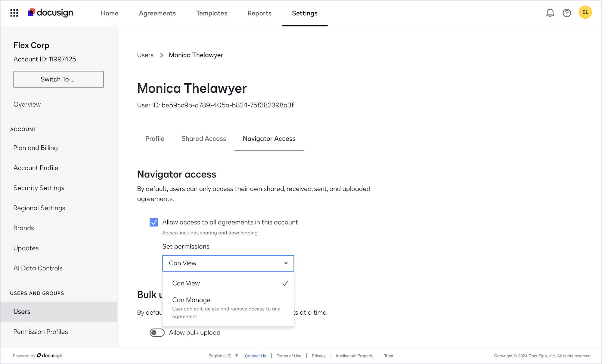This screenshot has height=364, width=602.
Task: Open the Contact Us link
Action: (x=255, y=356)
